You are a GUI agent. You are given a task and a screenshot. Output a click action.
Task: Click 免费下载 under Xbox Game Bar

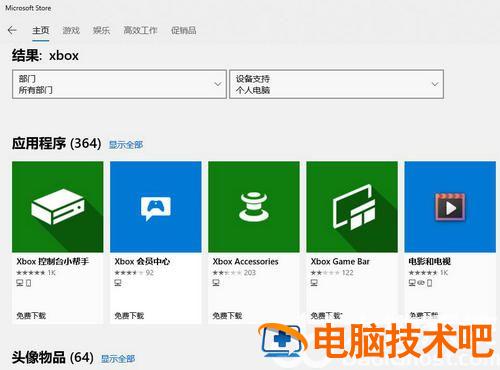point(326,315)
